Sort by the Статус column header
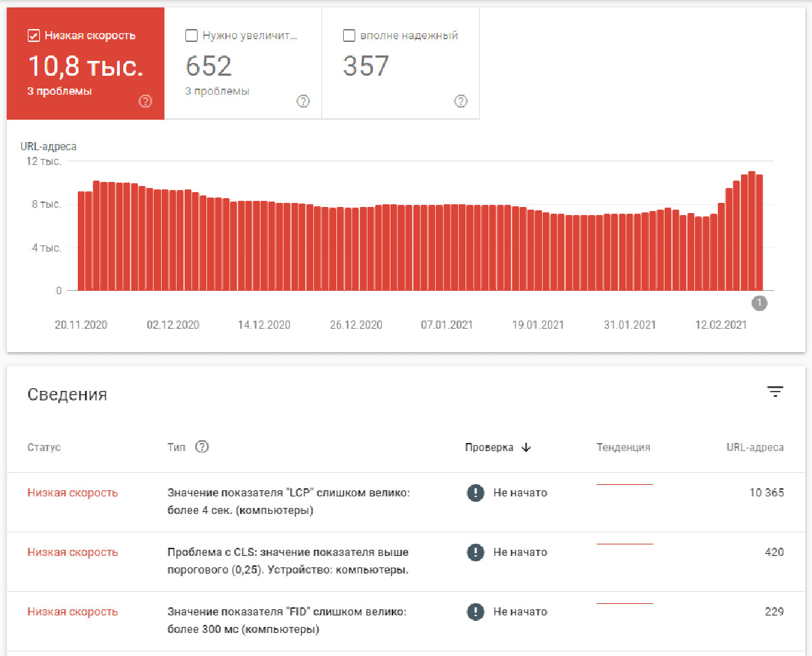The image size is (812, 656). point(44,448)
